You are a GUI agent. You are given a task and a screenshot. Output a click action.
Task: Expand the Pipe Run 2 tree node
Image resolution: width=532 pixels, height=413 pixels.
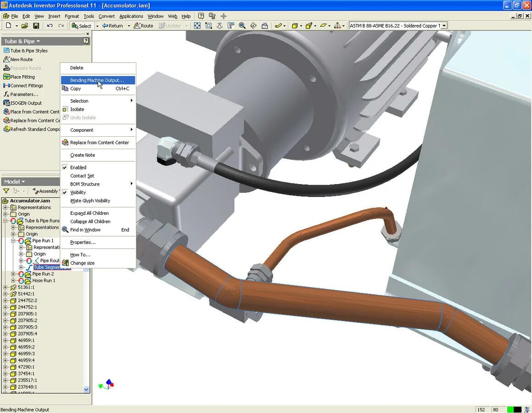[x=13, y=273]
